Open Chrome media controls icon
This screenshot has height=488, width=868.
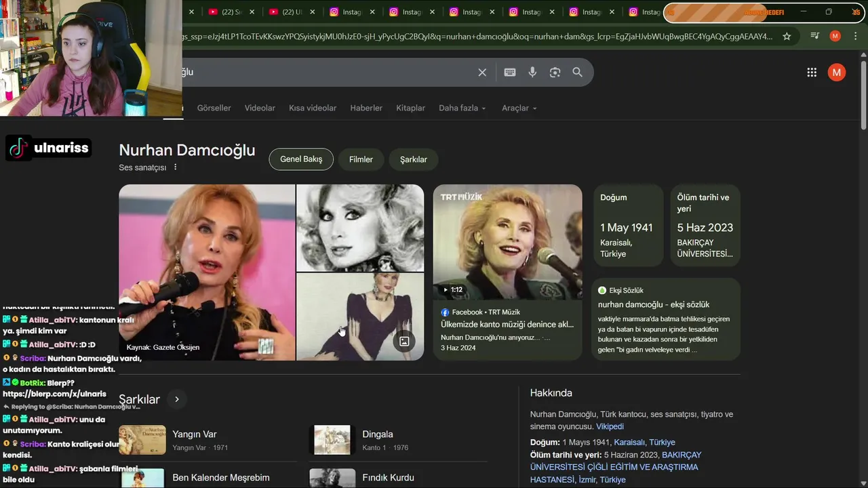pyautogui.click(x=814, y=36)
